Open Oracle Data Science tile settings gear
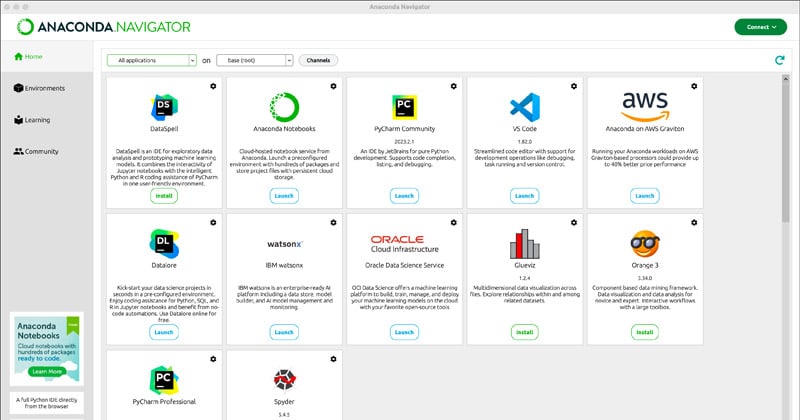Image resolution: width=800 pixels, height=420 pixels. [454, 223]
